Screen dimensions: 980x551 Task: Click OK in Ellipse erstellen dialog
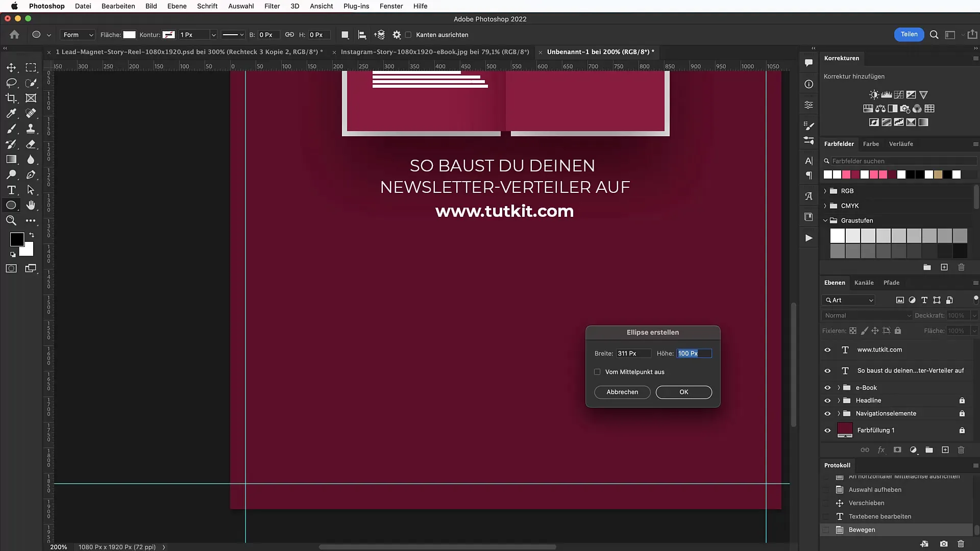683,392
